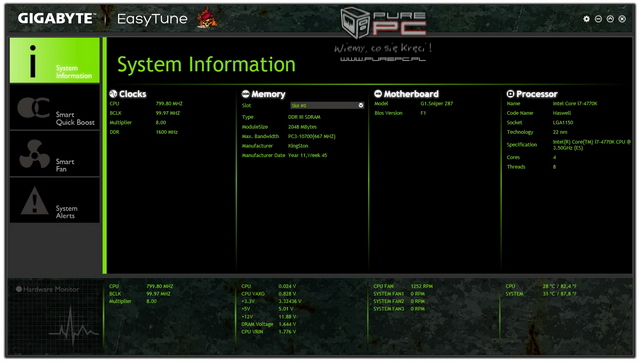Click the Processor section icon
The width and height of the screenshot is (640, 363).
(510, 94)
